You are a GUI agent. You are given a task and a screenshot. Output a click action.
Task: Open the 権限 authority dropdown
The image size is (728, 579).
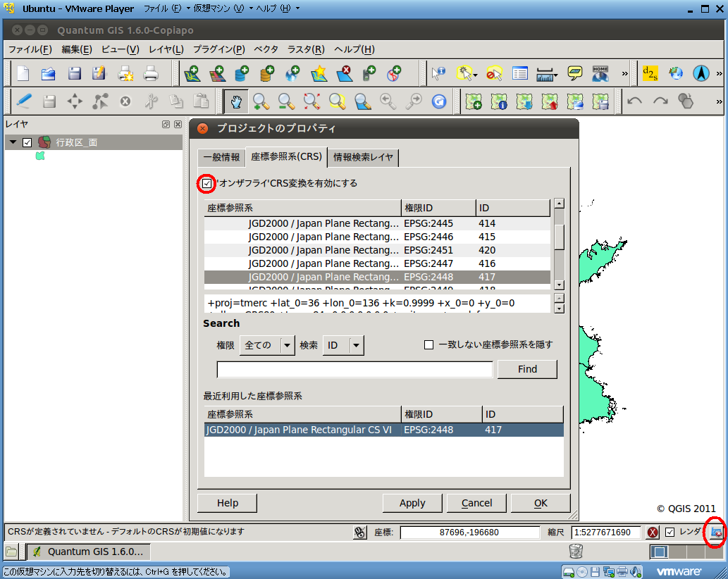pyautogui.click(x=267, y=345)
